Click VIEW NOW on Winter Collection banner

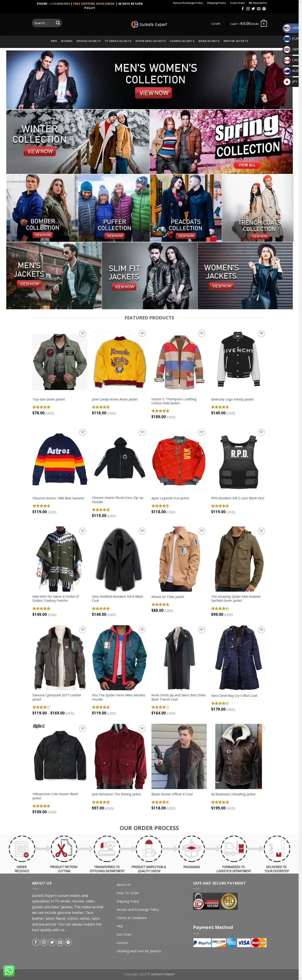pos(40,151)
